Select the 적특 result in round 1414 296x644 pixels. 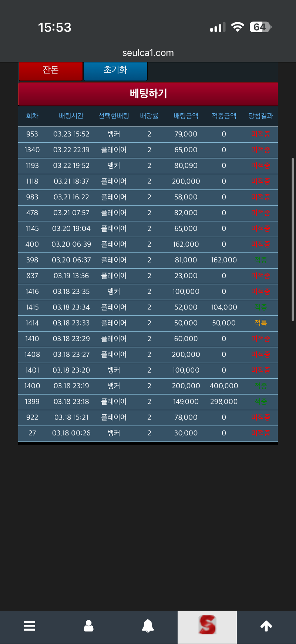click(260, 323)
